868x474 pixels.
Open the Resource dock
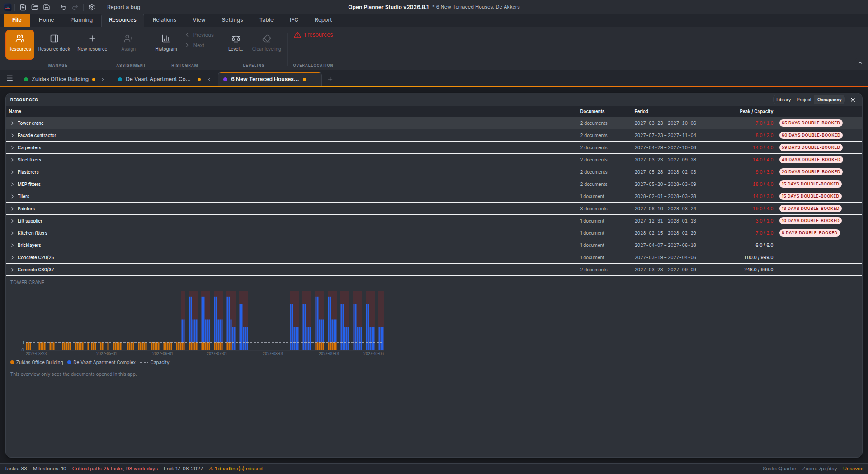point(54,44)
